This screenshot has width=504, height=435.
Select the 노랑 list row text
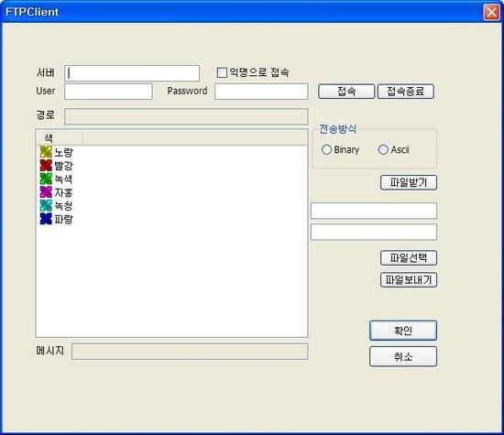pos(63,152)
